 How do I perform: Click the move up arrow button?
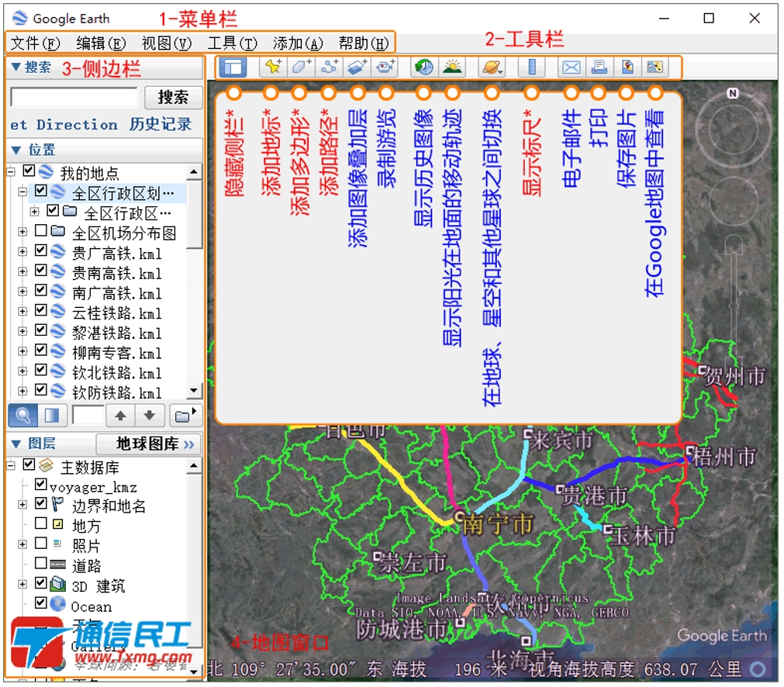pyautogui.click(x=120, y=415)
